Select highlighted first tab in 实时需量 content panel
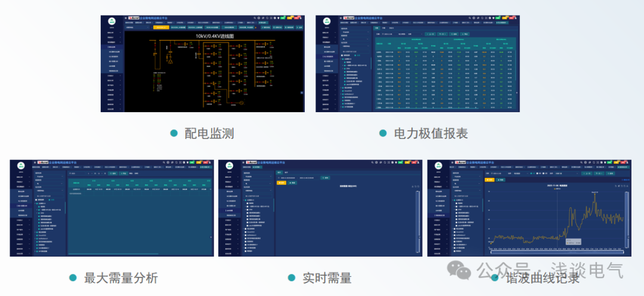 [279, 172]
